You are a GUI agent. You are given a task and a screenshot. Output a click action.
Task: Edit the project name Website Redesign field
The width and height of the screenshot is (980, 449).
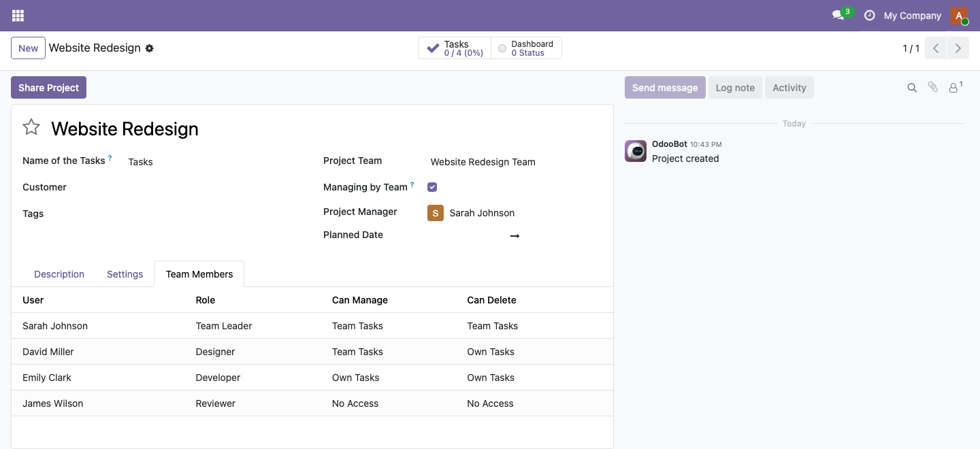(326, 129)
